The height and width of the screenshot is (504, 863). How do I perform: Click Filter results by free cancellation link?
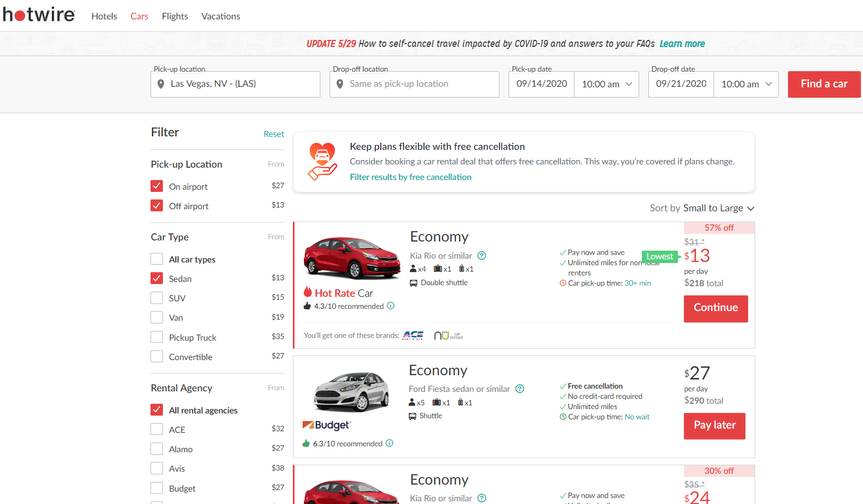tap(410, 177)
